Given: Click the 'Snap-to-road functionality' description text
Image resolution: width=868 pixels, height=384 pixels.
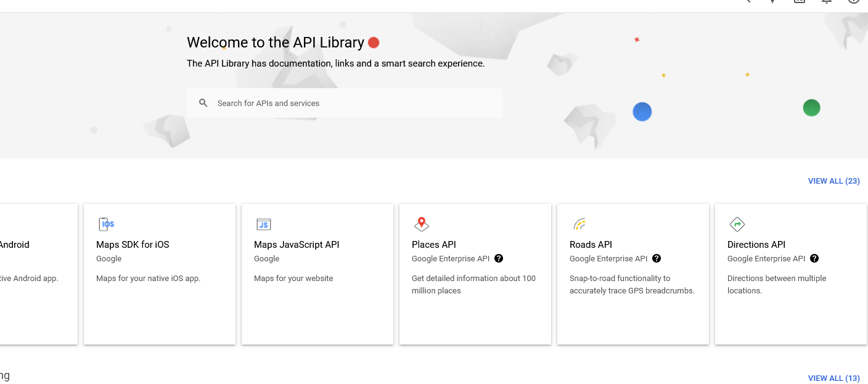Looking at the screenshot, I should 632,285.
